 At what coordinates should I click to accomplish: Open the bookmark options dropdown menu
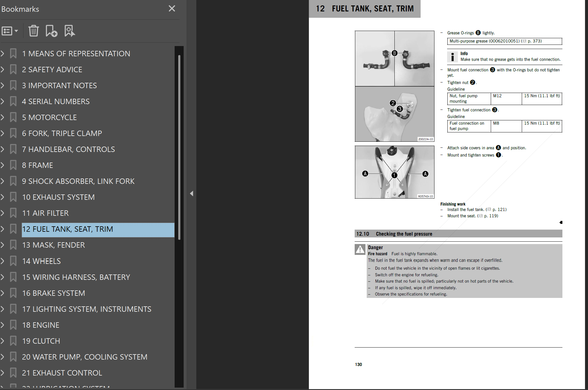coord(10,31)
